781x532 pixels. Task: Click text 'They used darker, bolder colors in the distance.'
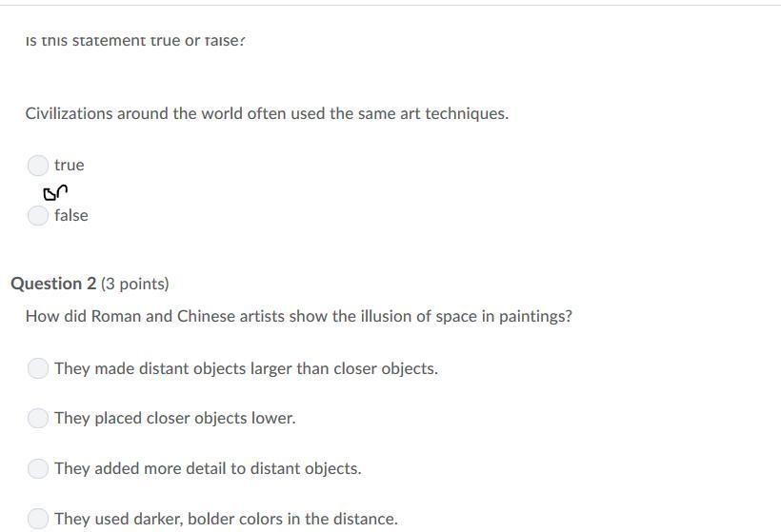pos(226,519)
